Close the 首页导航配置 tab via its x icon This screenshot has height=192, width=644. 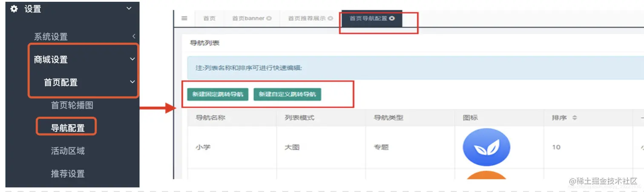[x=392, y=19]
